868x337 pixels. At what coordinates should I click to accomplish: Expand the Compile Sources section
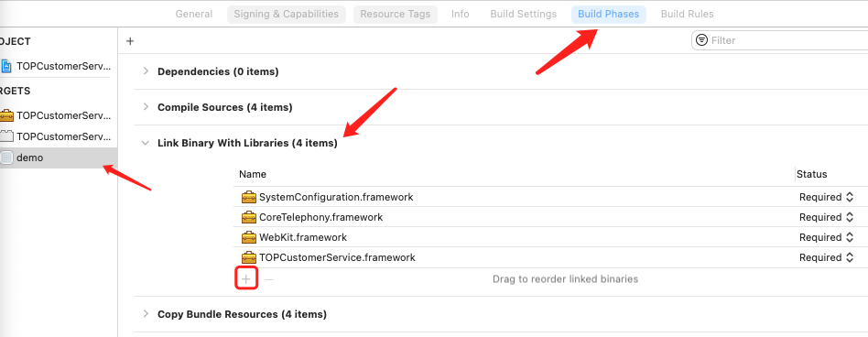[x=146, y=107]
